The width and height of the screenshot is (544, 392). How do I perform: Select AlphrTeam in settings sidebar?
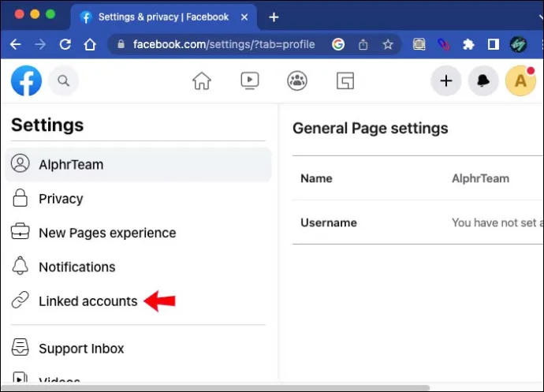coord(139,165)
